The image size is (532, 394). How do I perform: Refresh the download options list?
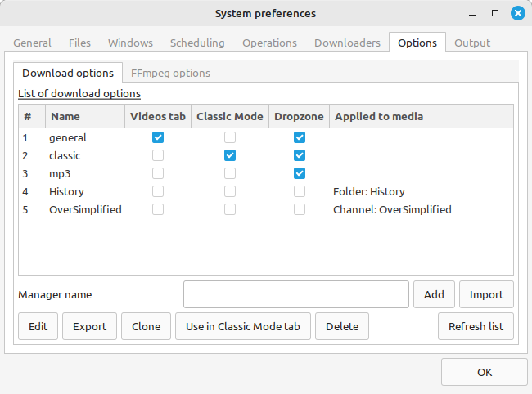(476, 326)
